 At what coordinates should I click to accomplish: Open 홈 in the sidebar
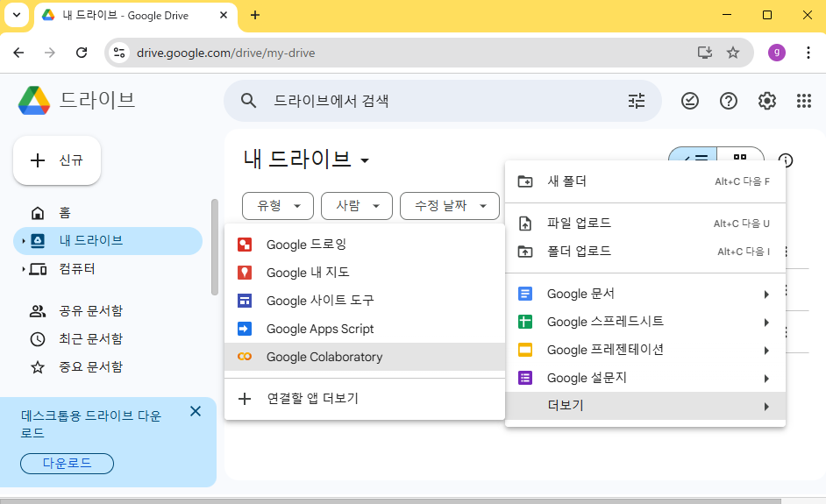(x=108, y=213)
